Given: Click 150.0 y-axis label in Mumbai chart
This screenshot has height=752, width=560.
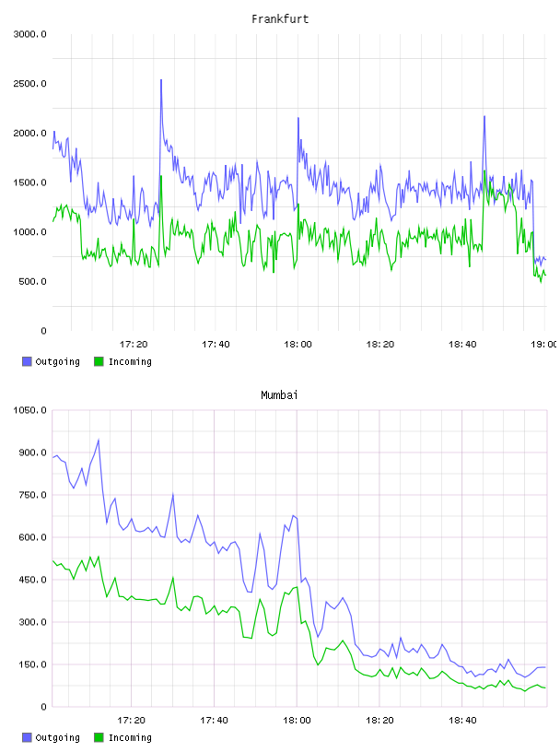Looking at the screenshot, I should 32,664.
